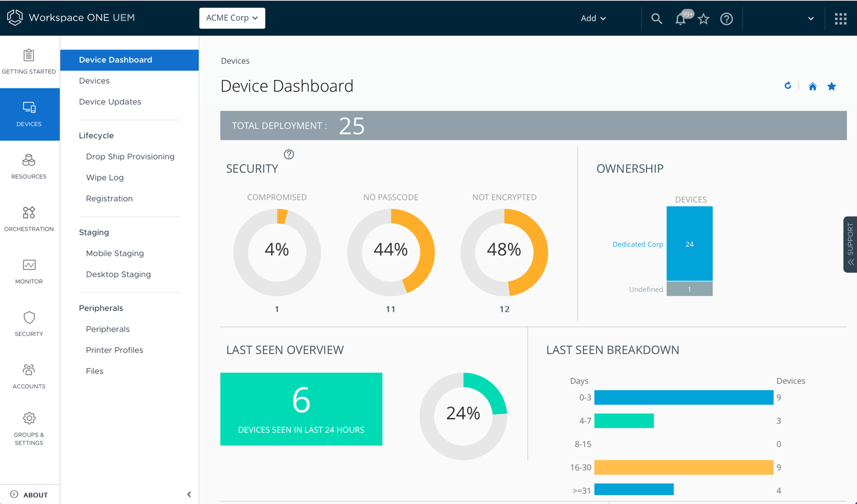
Task: Toggle the blue favorite star for dashboard
Action: pyautogui.click(x=832, y=87)
